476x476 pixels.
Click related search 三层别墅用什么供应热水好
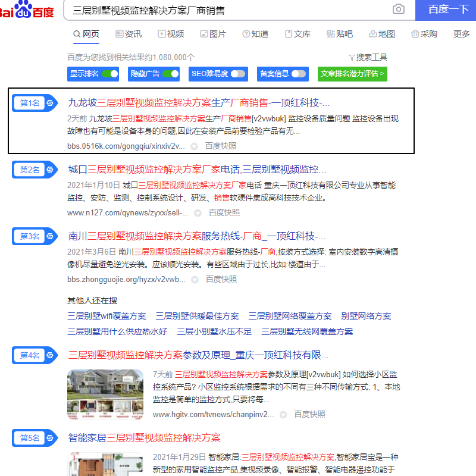coord(117,331)
